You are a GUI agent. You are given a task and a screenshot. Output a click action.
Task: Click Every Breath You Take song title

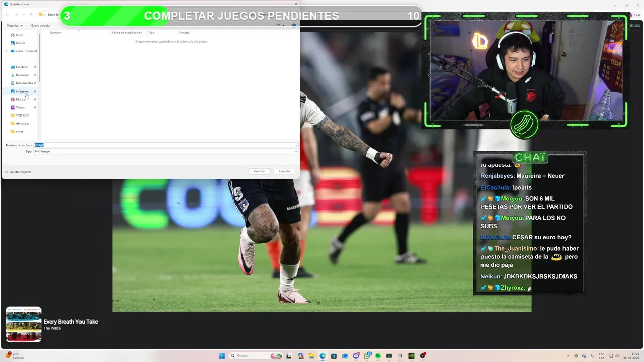coord(70,322)
